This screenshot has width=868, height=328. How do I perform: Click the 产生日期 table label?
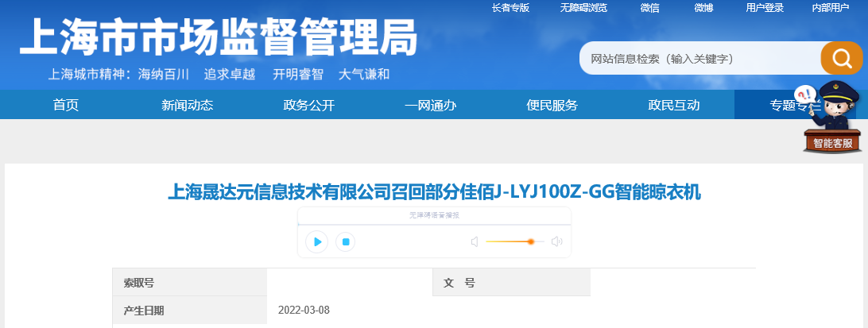[143, 311]
